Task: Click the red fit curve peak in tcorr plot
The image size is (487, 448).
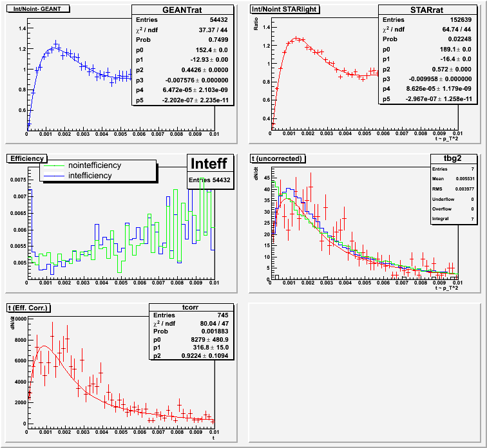Action: (x=44, y=346)
